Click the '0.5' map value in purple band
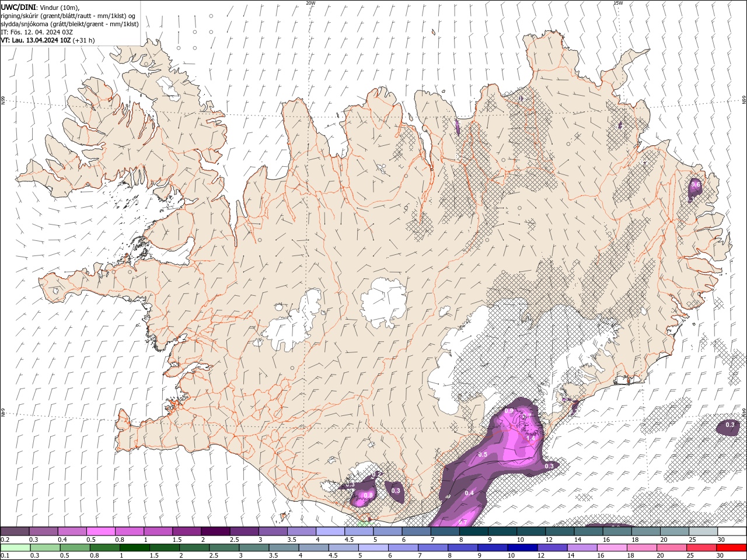Screen dimensions: 747x560 [483, 454]
